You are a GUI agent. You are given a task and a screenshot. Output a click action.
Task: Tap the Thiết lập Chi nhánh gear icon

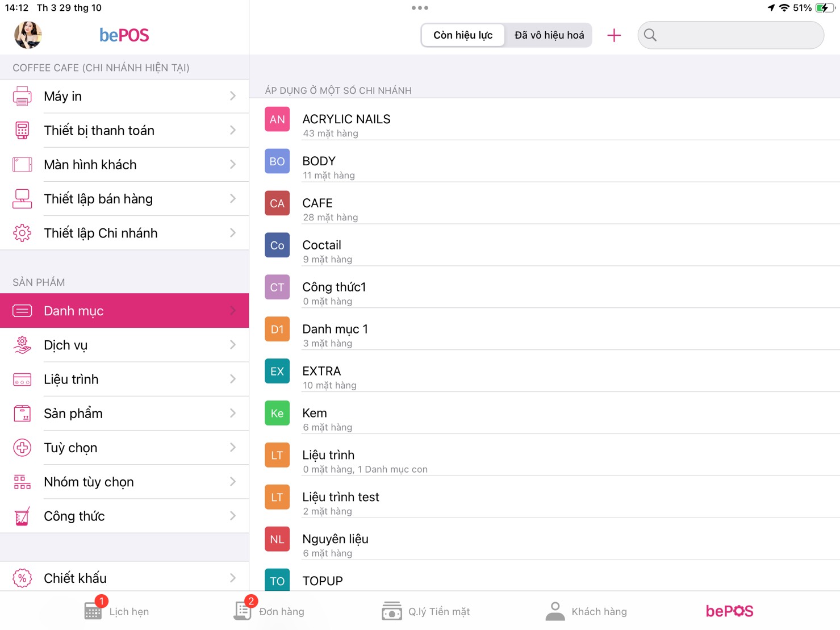coord(22,233)
